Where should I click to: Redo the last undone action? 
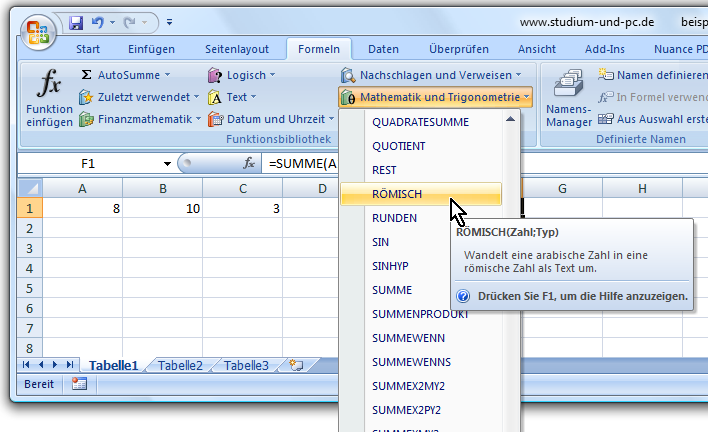click(x=130, y=22)
